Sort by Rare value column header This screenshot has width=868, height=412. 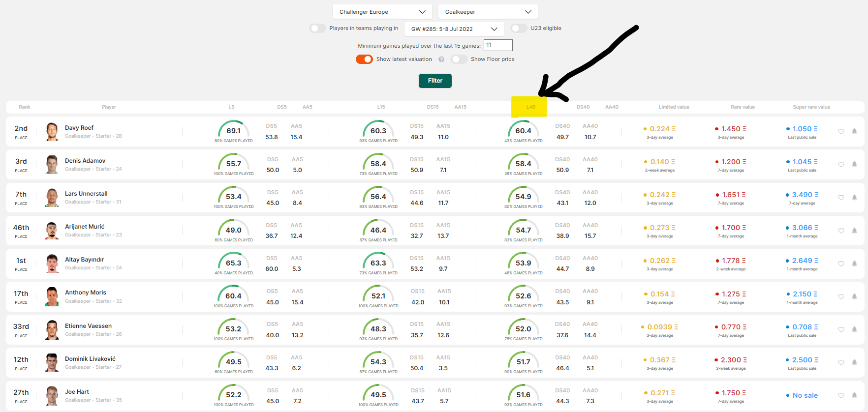743,107
